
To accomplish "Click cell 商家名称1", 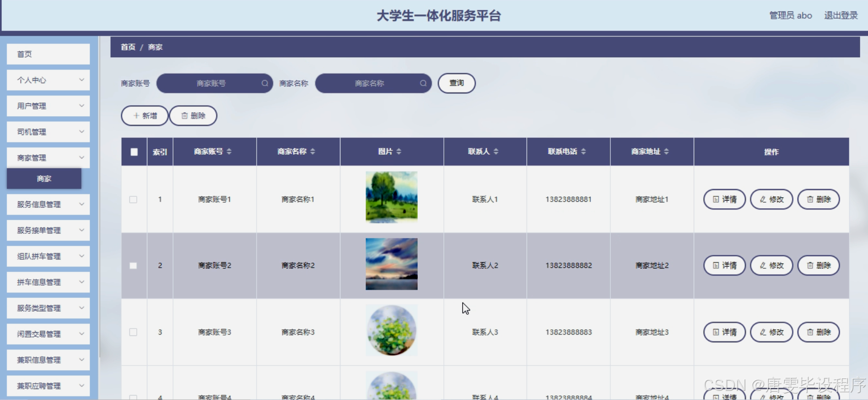I will click(298, 200).
